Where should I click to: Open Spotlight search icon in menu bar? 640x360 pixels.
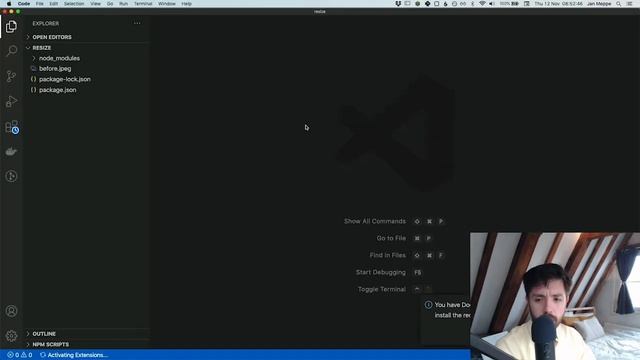point(619,4)
